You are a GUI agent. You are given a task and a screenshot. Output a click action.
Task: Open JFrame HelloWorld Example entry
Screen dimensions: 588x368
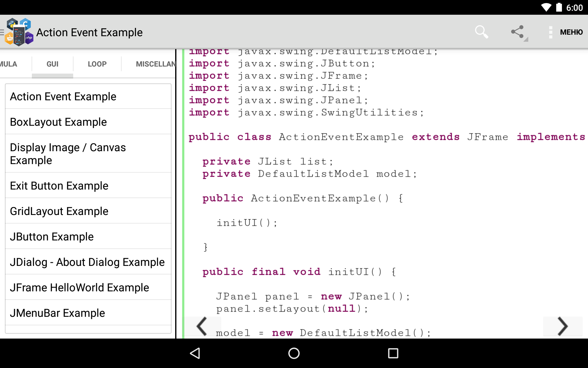point(79,287)
